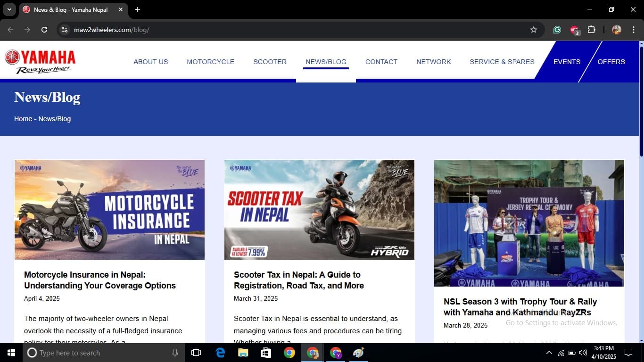Go to the OFFERS page
The width and height of the screenshot is (644, 362).
[x=611, y=62]
